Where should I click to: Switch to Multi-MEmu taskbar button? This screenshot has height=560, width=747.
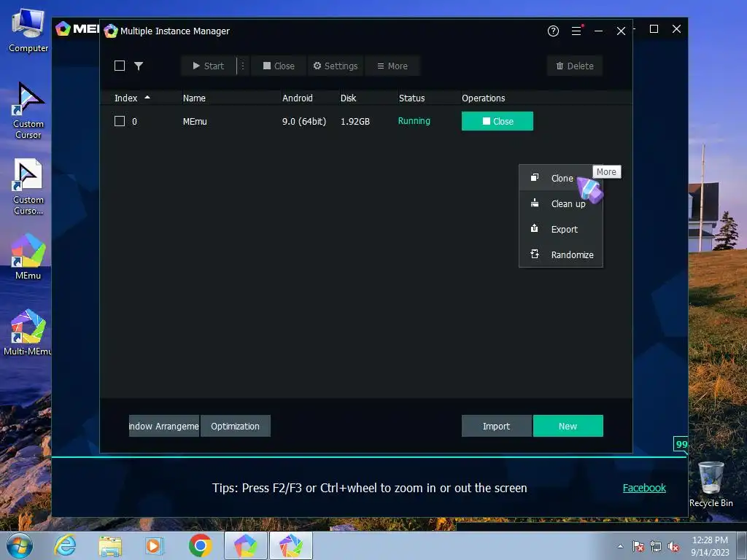291,545
